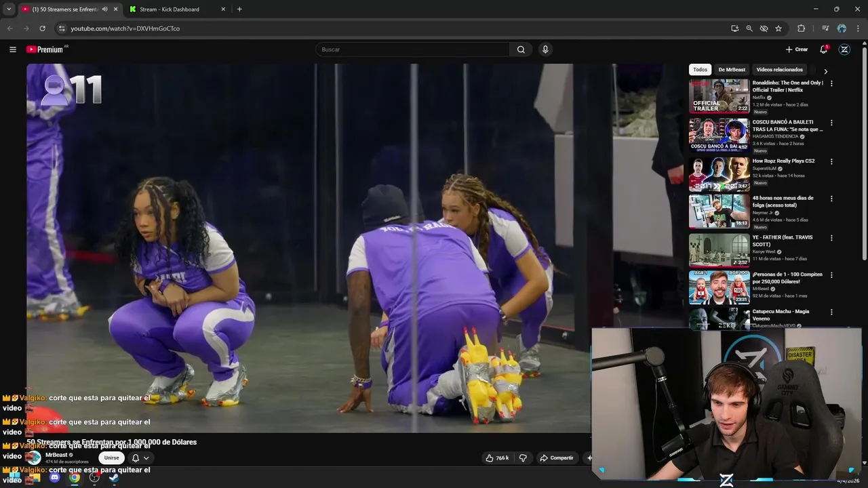Click the crossed-eye tracking protection icon
Screen dimensions: 868x488
pyautogui.click(x=764, y=28)
